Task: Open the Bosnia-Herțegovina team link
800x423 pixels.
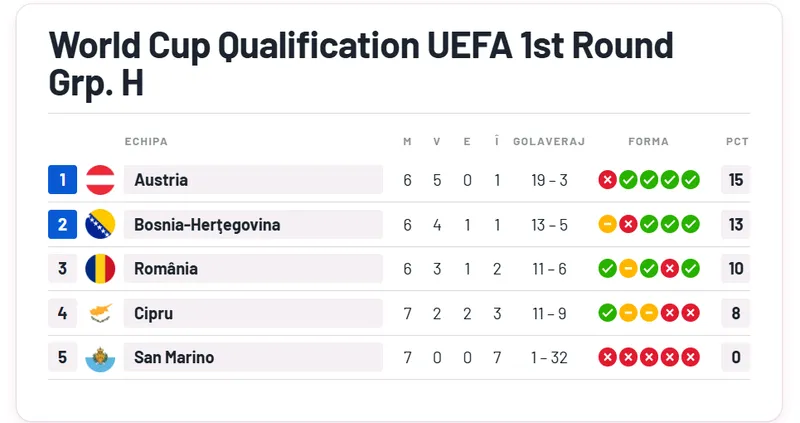Action: coord(207,225)
